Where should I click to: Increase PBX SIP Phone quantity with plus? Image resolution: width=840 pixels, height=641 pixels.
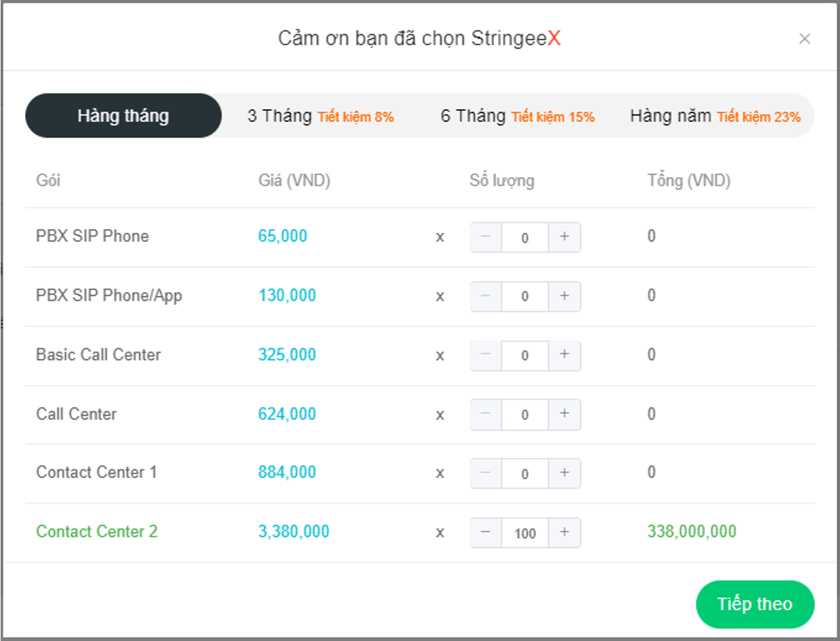click(564, 237)
